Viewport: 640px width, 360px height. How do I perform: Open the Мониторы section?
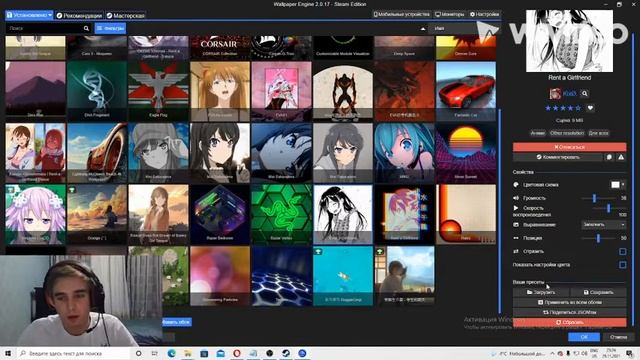tap(450, 14)
